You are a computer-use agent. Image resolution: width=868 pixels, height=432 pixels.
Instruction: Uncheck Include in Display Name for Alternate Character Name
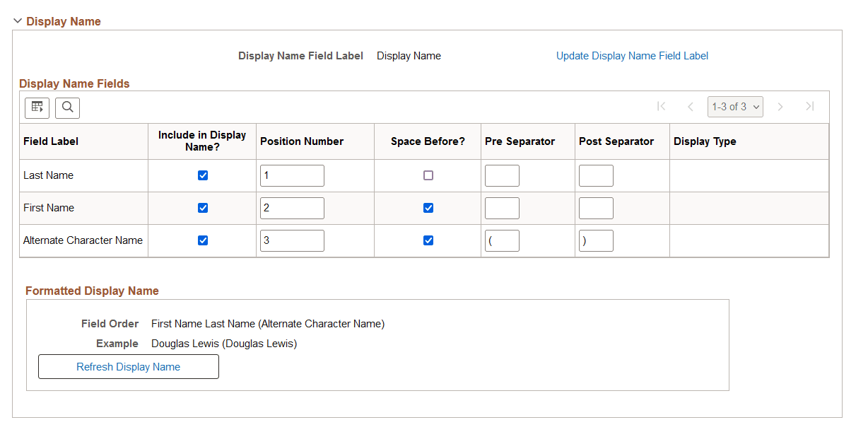point(203,240)
